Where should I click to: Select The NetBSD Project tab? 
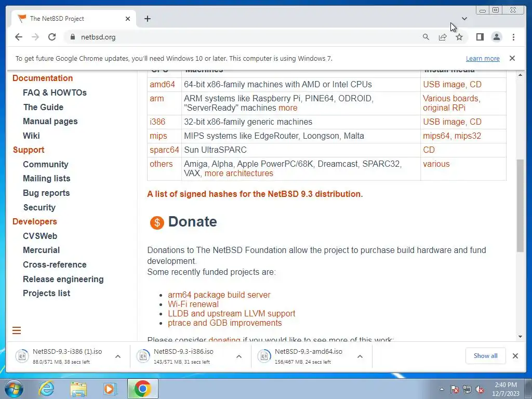pos(74,19)
